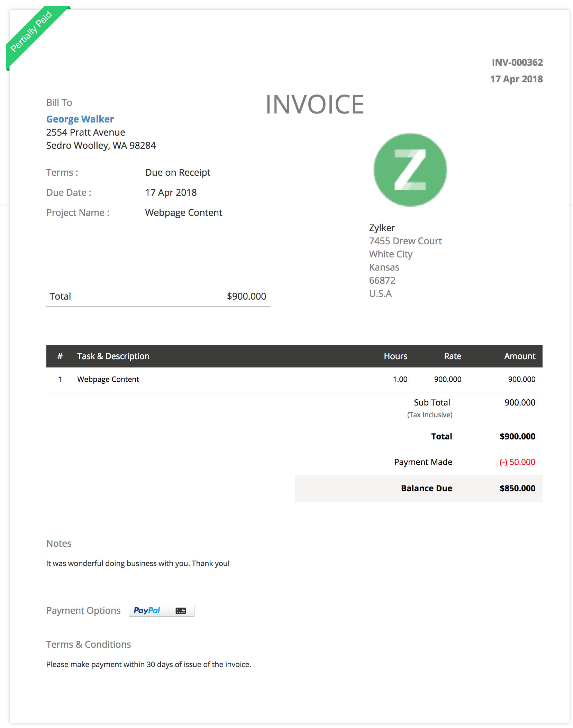Click the Payment Made red amount
The height and width of the screenshot is (728, 573).
[x=517, y=462]
